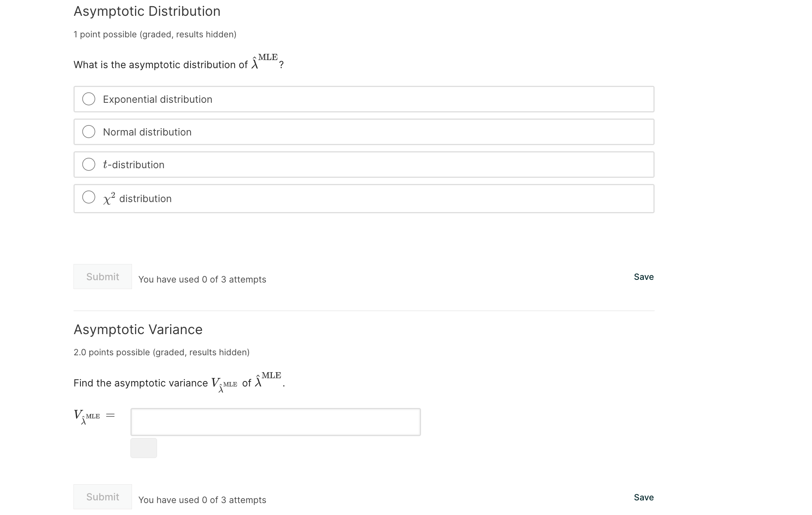
Task: Save the Asymptotic Distribution response
Action: pos(643,277)
